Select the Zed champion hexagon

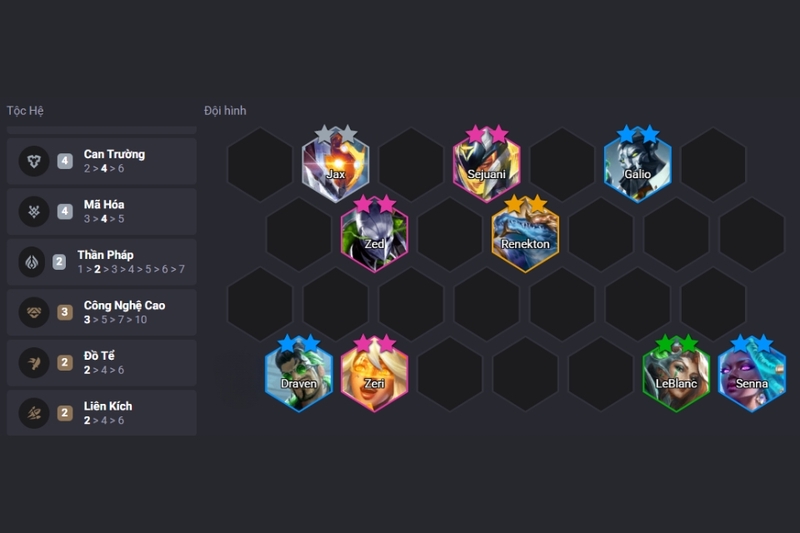coord(374,234)
